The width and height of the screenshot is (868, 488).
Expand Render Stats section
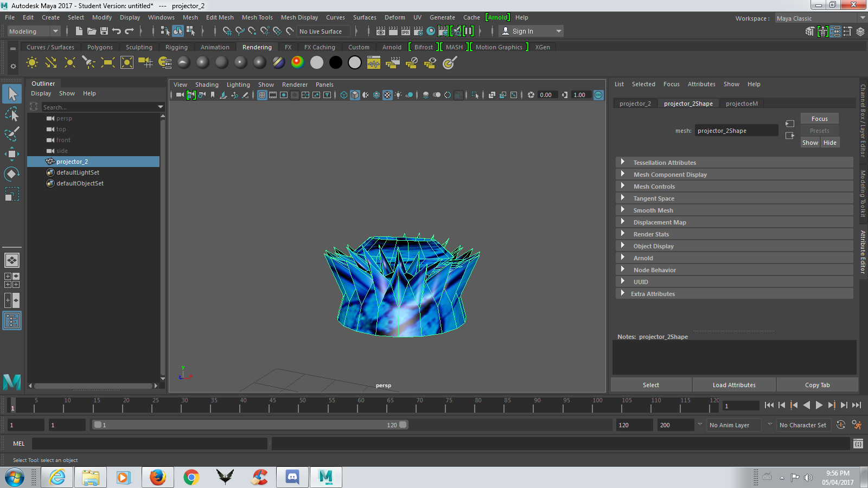[735, 234]
